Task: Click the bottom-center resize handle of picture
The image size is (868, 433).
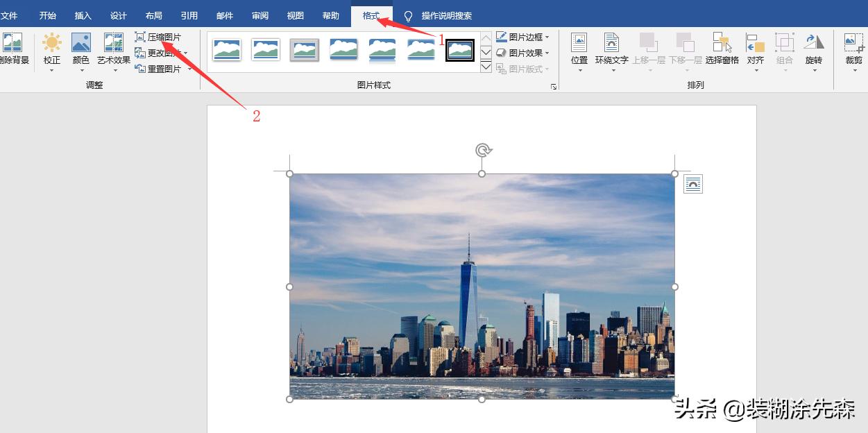Action: (x=482, y=399)
